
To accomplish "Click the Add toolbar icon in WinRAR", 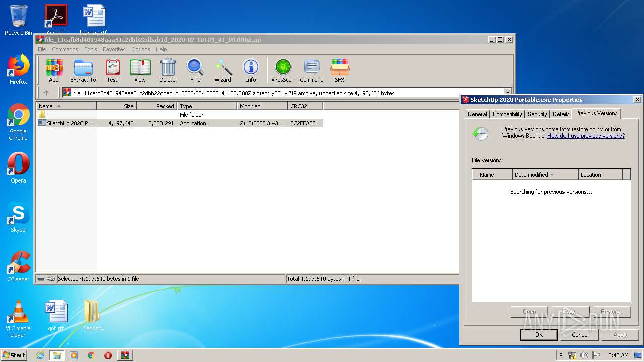I will pos(54,71).
